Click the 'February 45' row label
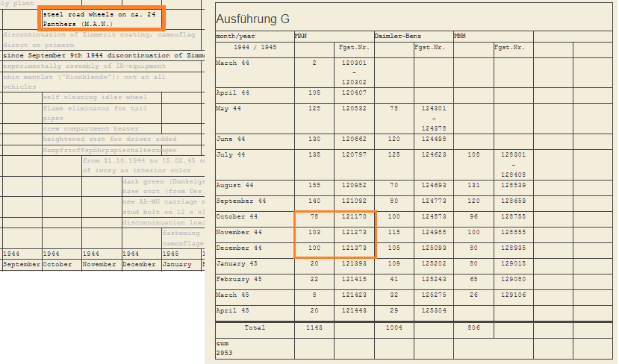 [239, 279]
